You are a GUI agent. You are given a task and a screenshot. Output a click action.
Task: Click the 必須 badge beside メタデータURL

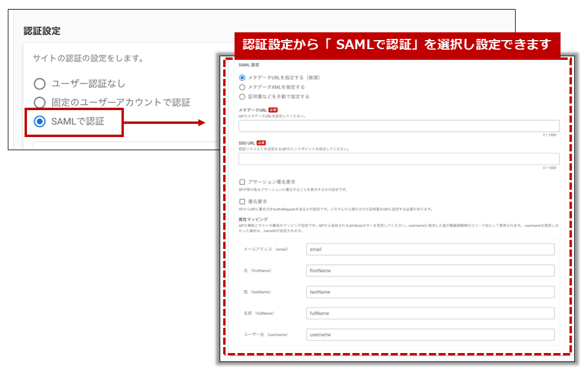(273, 110)
